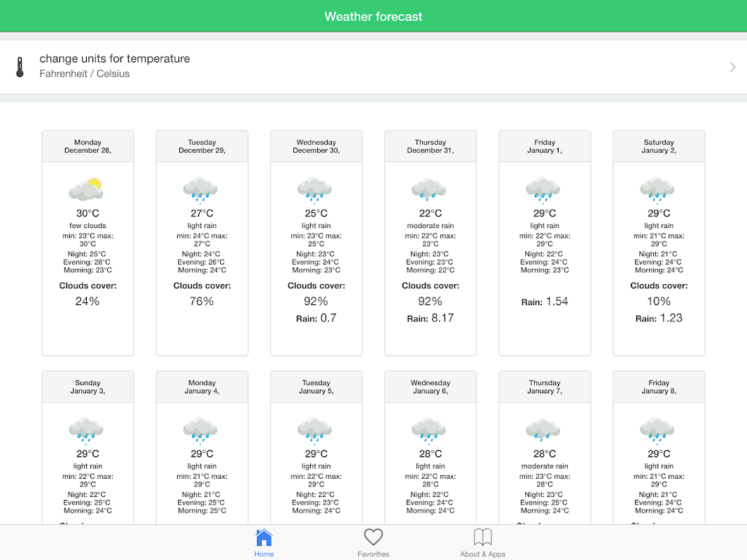Click the Wednesday December 30 header
The image size is (747, 560).
pos(316,146)
